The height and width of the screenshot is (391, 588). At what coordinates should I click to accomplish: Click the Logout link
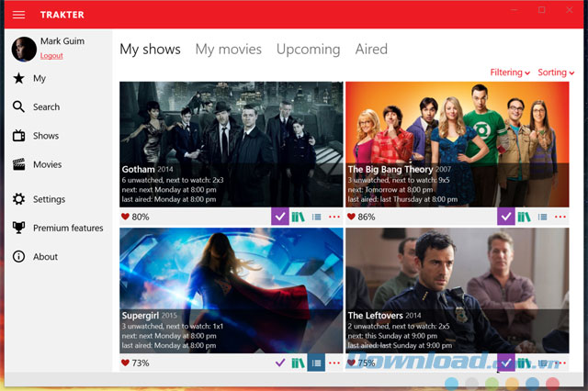click(x=51, y=55)
